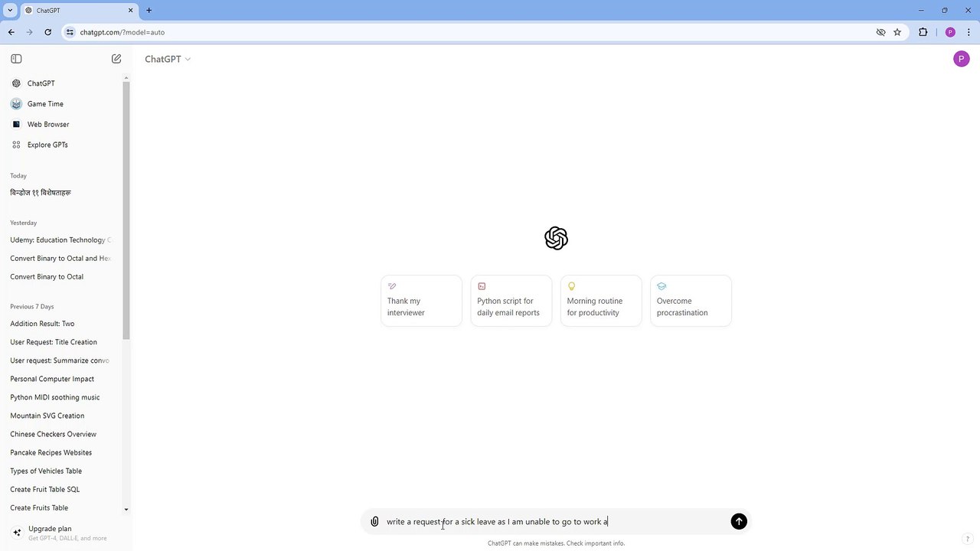Image resolution: width=980 pixels, height=551 pixels.
Task: Click the Upgrade plan button
Action: coord(64,533)
